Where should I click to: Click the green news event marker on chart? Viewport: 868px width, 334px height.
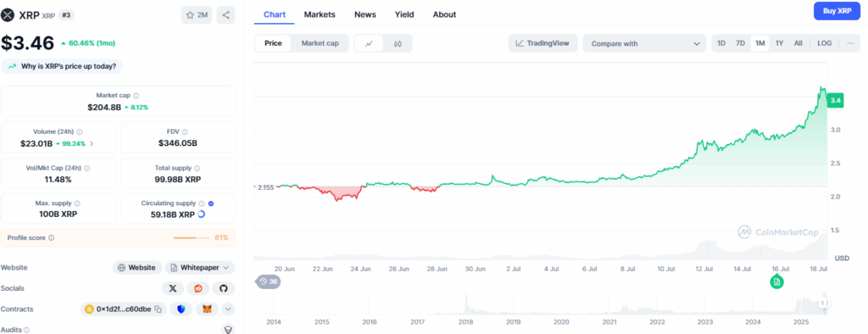tap(776, 282)
